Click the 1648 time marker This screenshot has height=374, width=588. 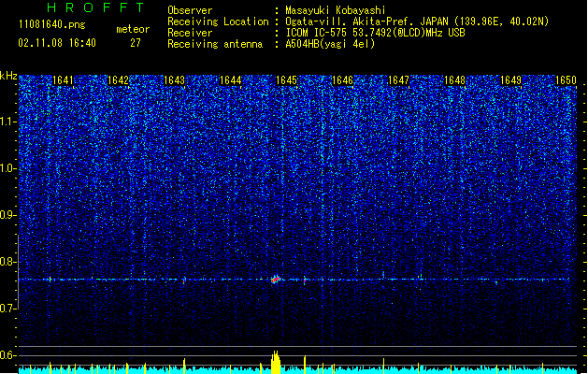click(454, 80)
